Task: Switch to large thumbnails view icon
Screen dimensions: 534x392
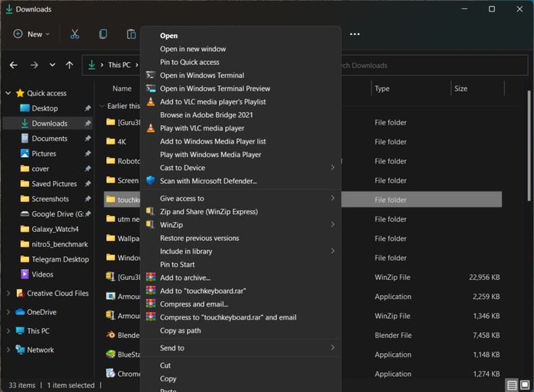Action: (x=525, y=385)
